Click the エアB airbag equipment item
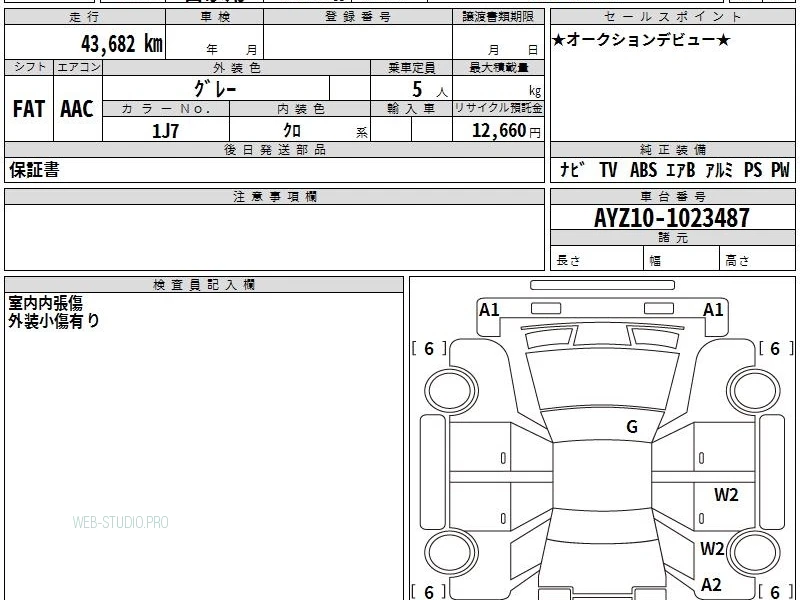 tap(681, 169)
